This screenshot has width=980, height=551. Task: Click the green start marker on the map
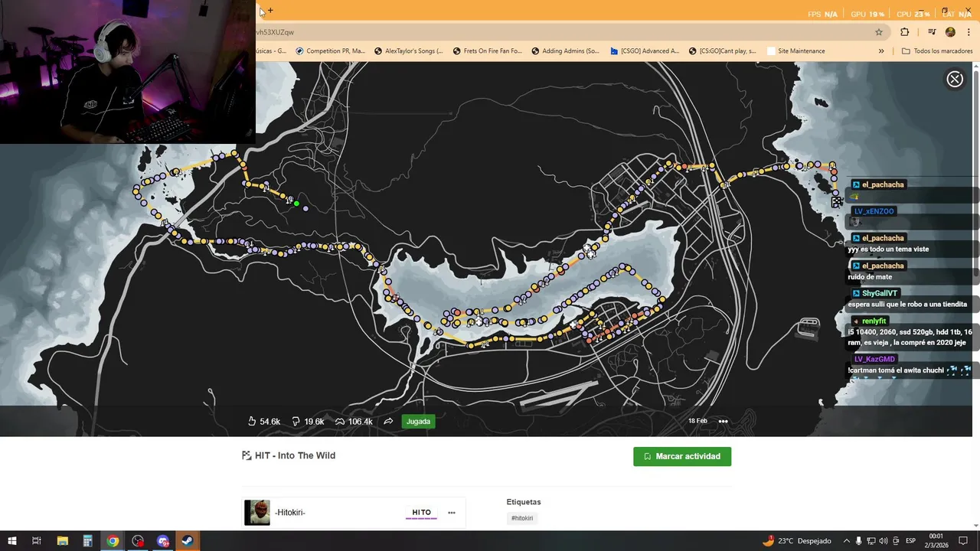click(296, 204)
